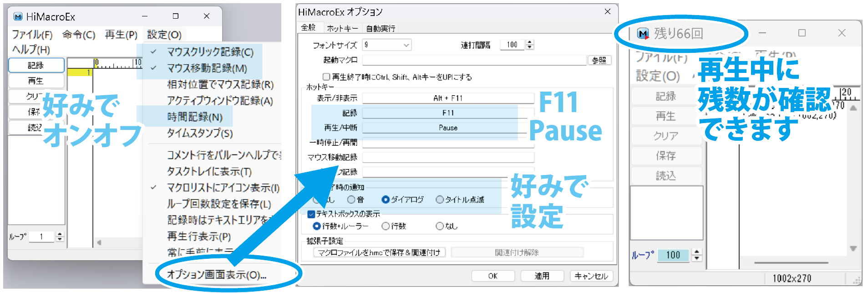Maximize the 残り66回 window
This screenshot has height=293, width=868.
coord(802,33)
